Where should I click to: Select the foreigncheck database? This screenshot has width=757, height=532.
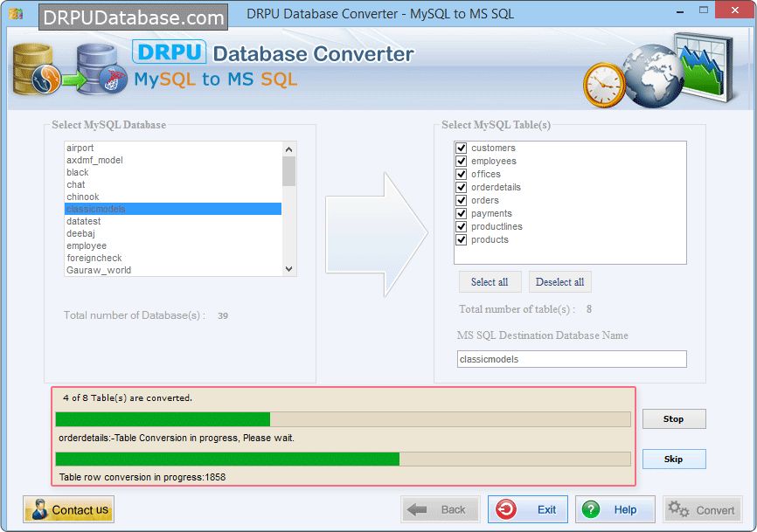173,258
